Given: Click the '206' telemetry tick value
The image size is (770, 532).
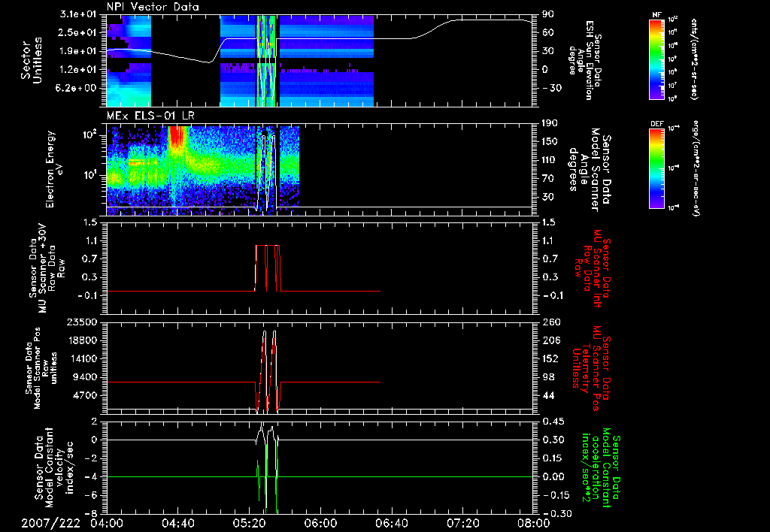Looking at the screenshot, I should click(x=550, y=340).
